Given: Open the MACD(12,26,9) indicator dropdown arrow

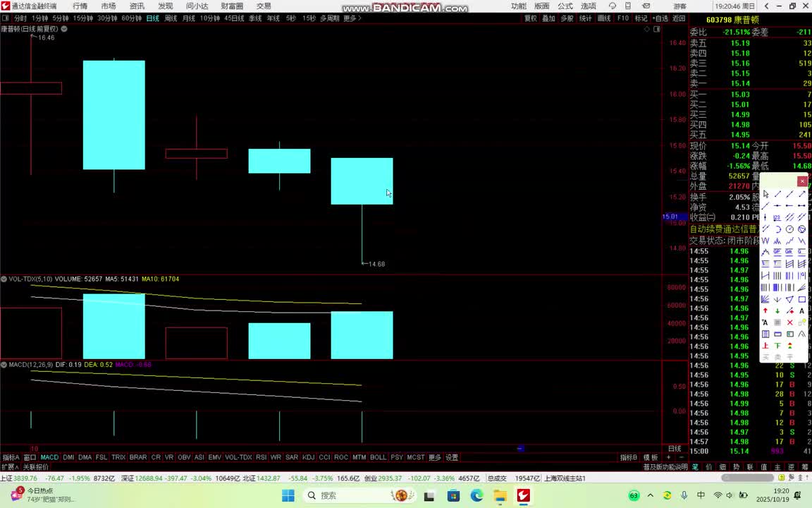Looking at the screenshot, I should 4,364.
